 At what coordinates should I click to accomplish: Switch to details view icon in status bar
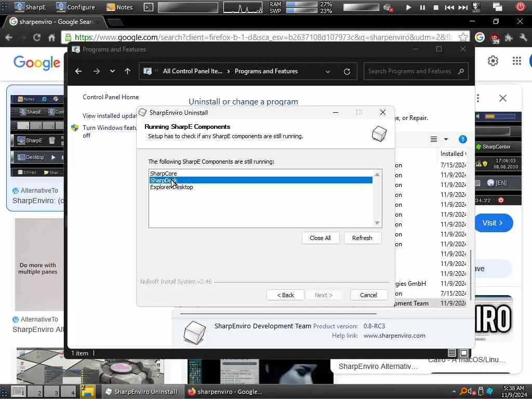[x=452, y=353]
